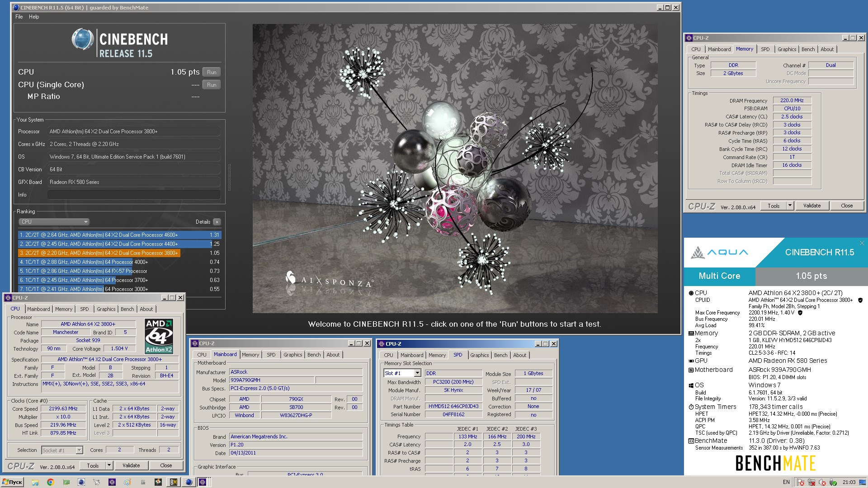
Task: Click Close button in bottom-left CPU-Z window
Action: coord(166,465)
